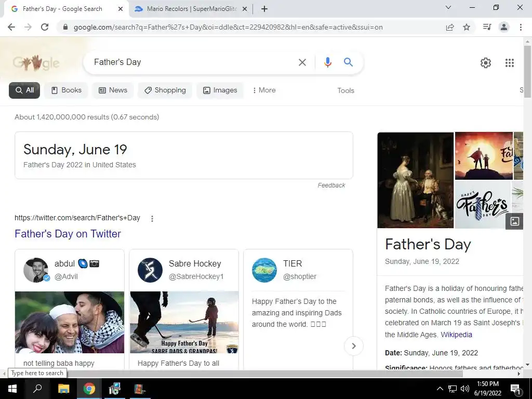This screenshot has height=399, width=532.
Task: Click the Feedback link
Action: [331, 185]
